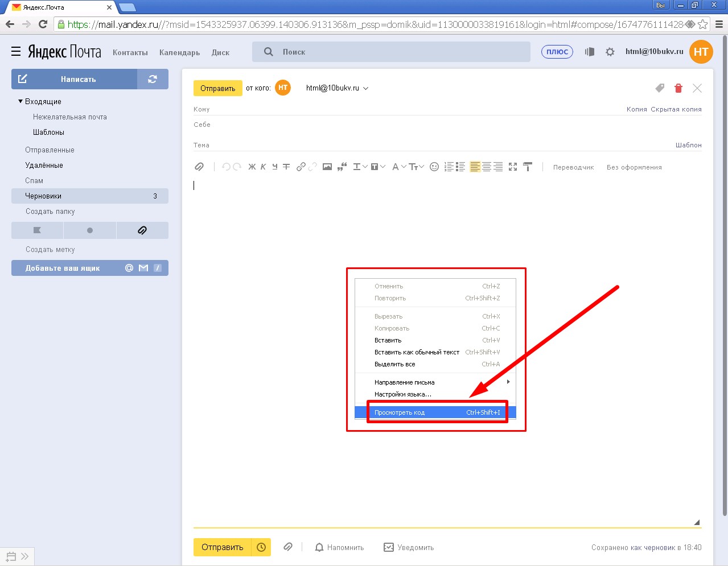Remove link with the unlink icon
This screenshot has height=566, width=728.
[x=312, y=167]
